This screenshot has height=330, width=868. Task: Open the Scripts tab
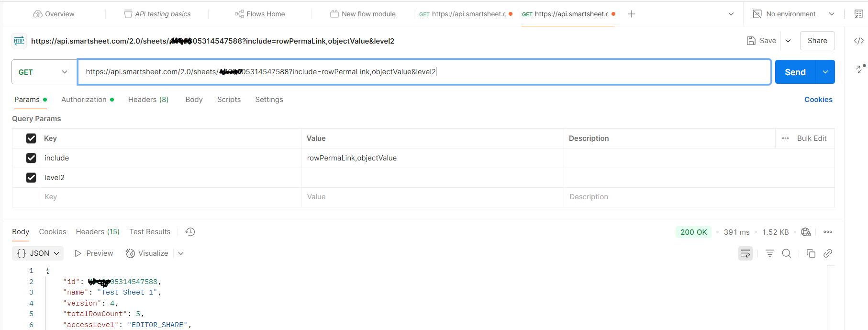pyautogui.click(x=229, y=100)
